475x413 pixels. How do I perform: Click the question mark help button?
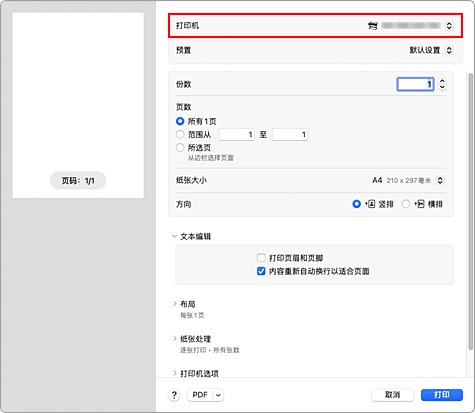[174, 395]
